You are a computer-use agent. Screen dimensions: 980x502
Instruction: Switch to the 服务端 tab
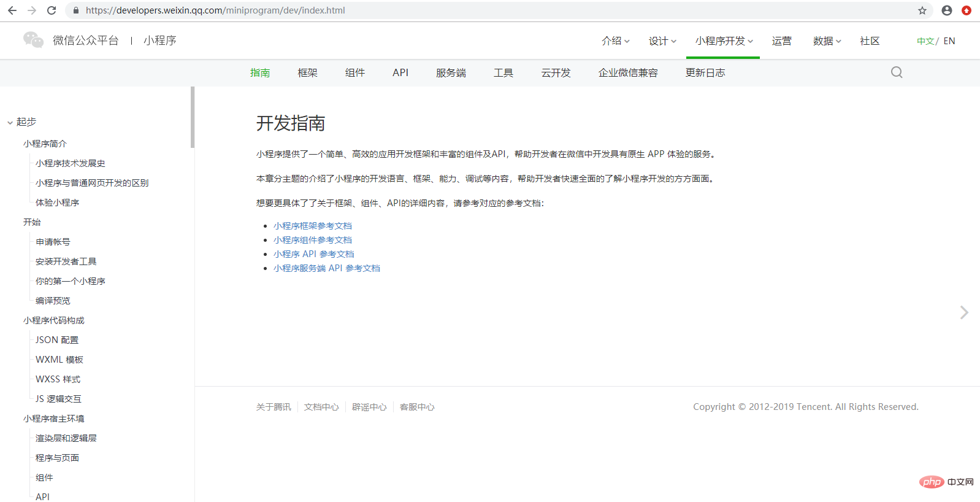coord(451,72)
